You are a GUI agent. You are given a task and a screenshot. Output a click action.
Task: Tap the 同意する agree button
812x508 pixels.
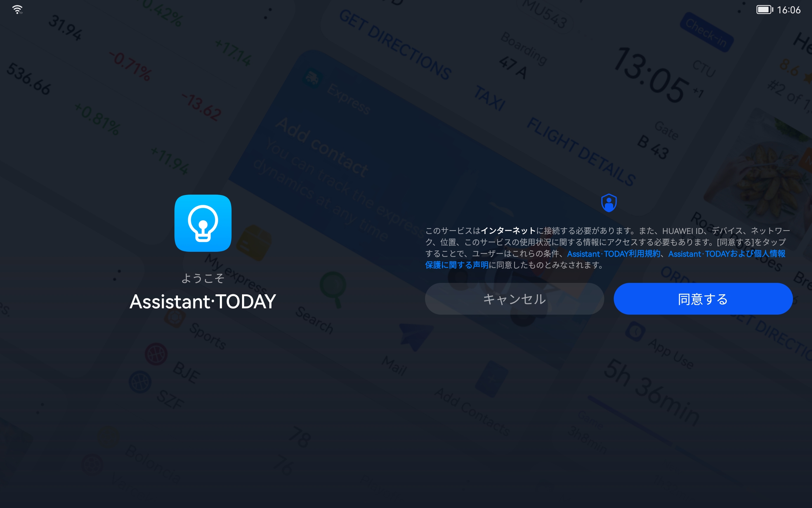(x=703, y=299)
